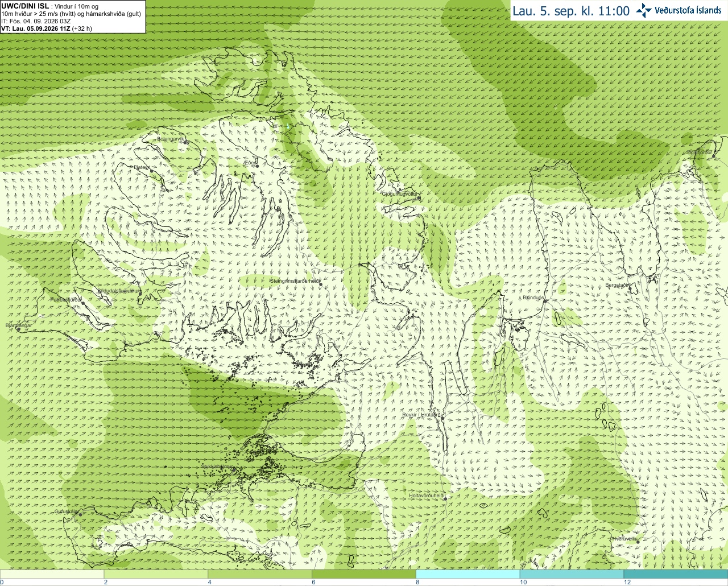Click the date header Lau. 5. sep. kl. 11:00

tap(571, 11)
